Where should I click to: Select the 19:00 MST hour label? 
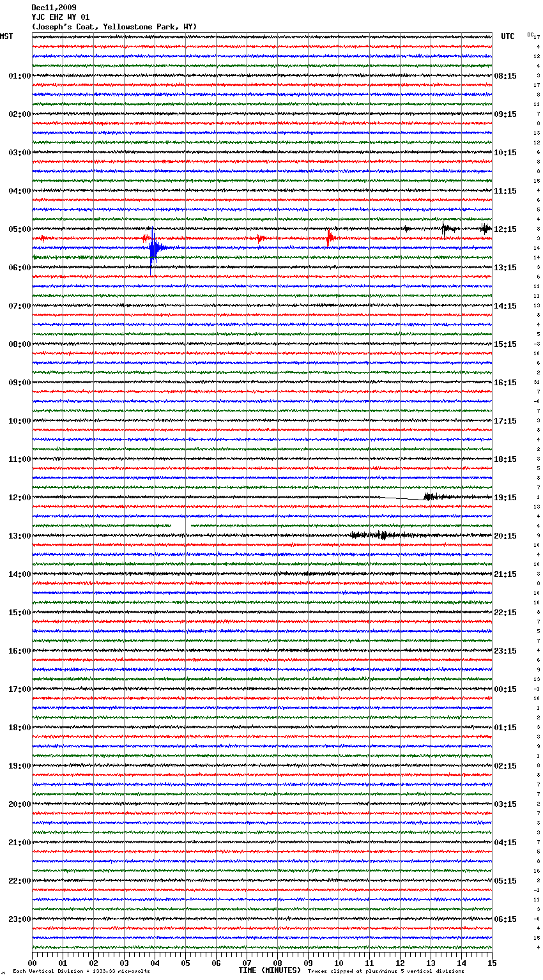tap(19, 766)
